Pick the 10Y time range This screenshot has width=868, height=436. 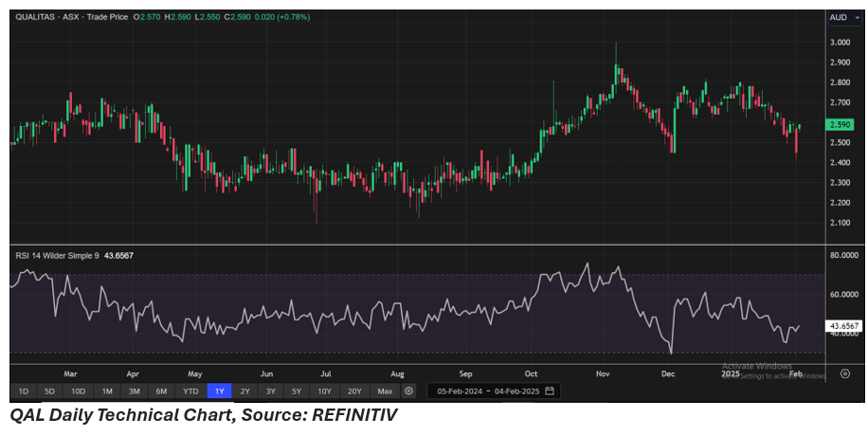click(324, 391)
